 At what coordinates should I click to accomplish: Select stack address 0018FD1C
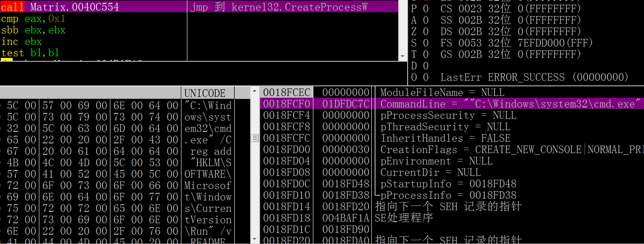click(287, 229)
